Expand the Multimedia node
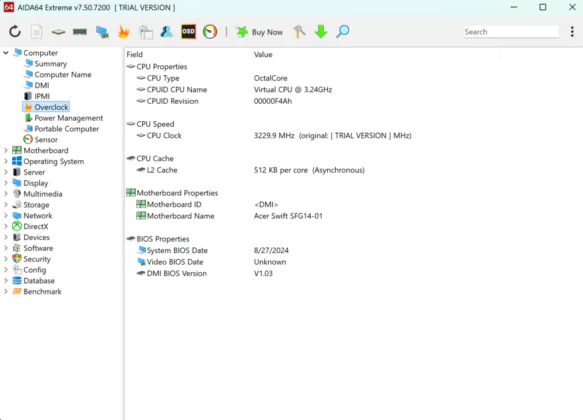The image size is (583, 420). [6, 194]
